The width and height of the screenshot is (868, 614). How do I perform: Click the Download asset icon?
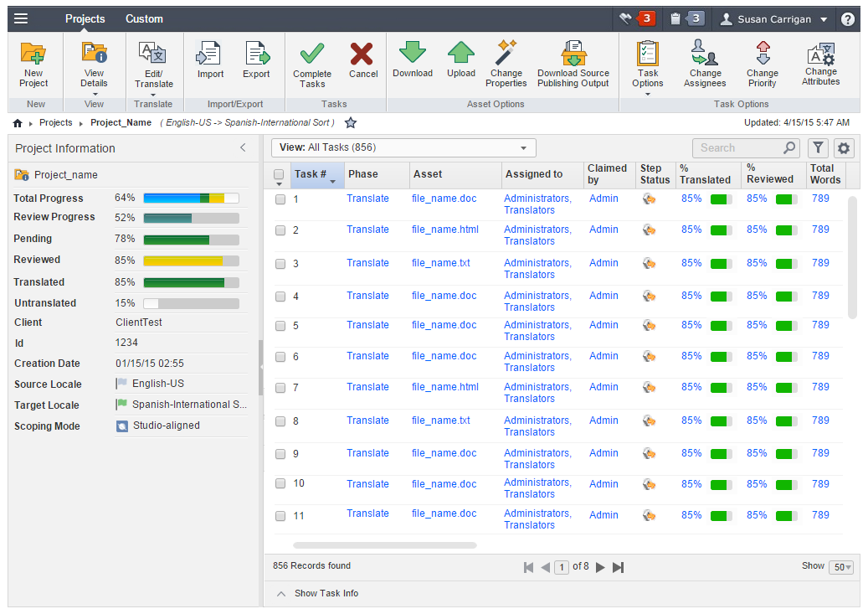coord(412,53)
